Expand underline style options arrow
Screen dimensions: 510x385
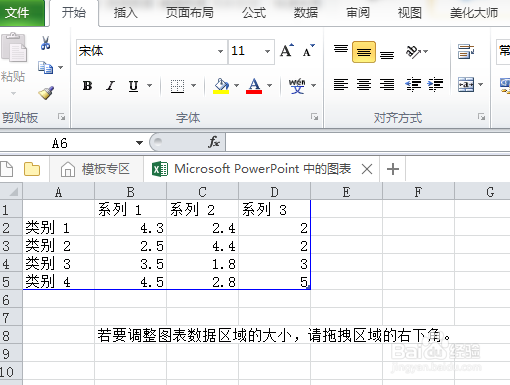(149, 86)
